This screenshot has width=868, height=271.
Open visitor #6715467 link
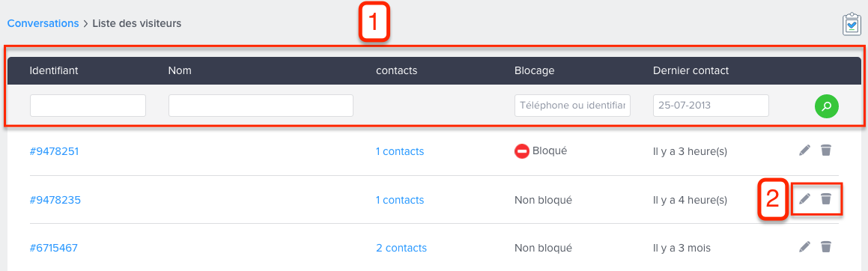pos(54,248)
